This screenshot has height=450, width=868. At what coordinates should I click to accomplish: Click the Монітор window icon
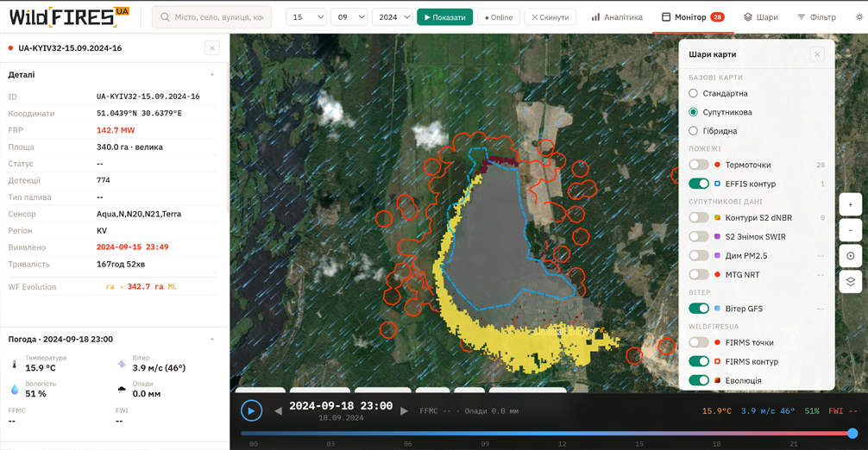click(x=666, y=17)
